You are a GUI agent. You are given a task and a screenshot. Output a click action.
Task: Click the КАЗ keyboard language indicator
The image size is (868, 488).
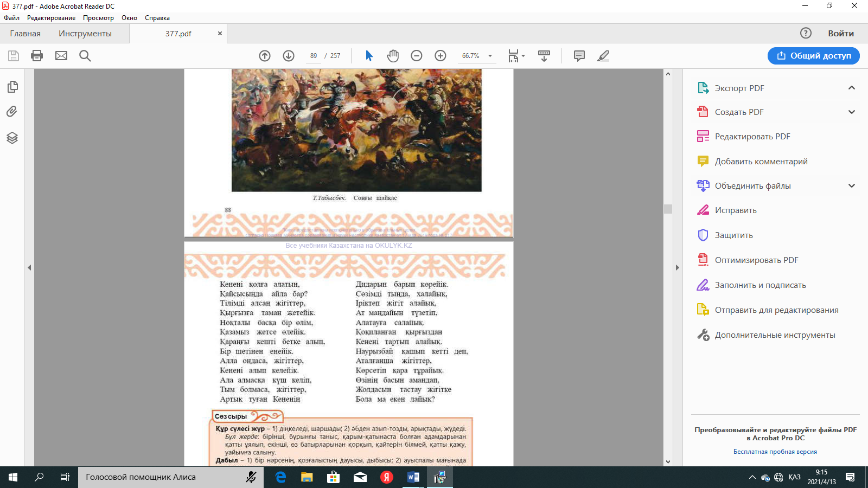pyautogui.click(x=794, y=477)
